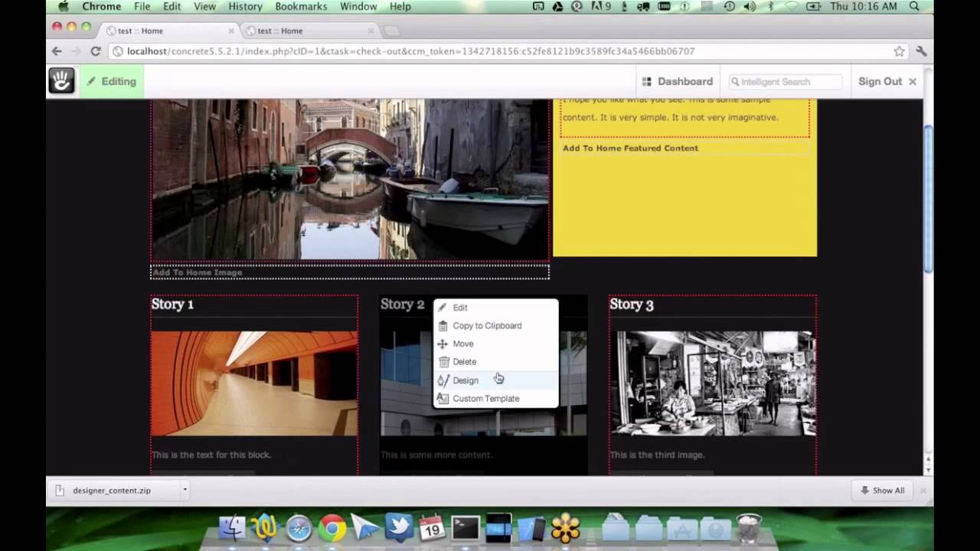The image size is (980, 551).
Task: Click the Edit pencil icon in context menu
Action: (443, 308)
